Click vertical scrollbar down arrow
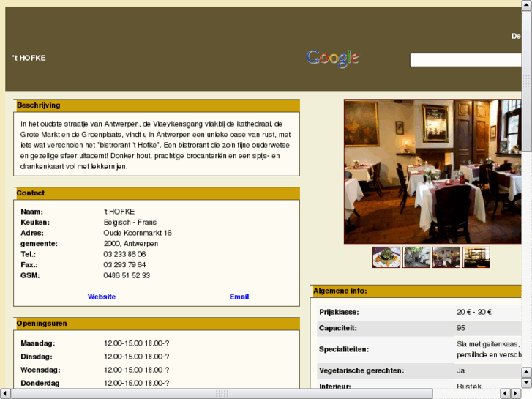Viewport: 532px width, 399px height. pyautogui.click(x=526, y=382)
